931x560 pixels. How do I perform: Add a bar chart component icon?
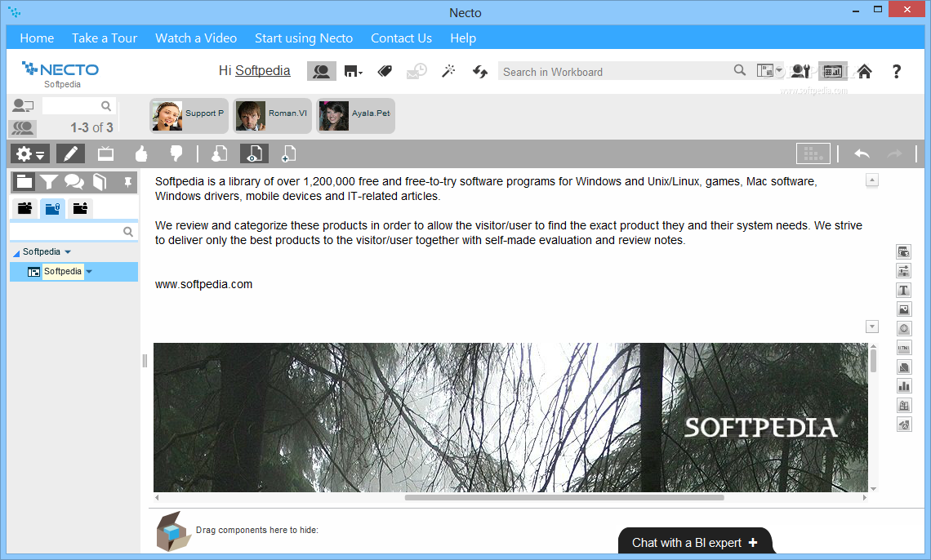tap(904, 386)
